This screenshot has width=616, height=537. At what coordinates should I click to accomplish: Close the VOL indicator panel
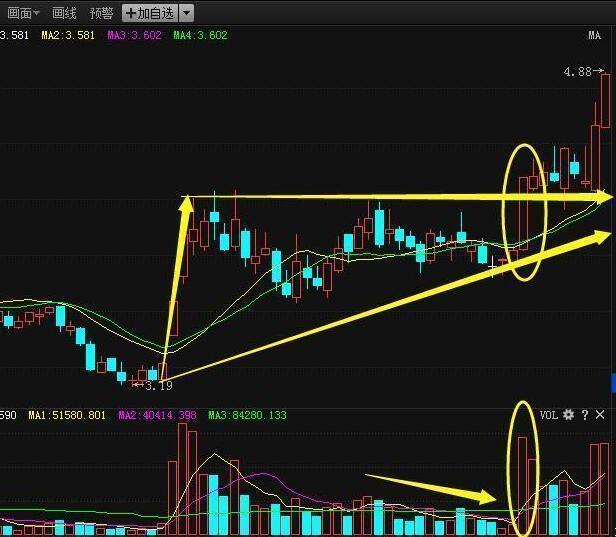(x=600, y=415)
